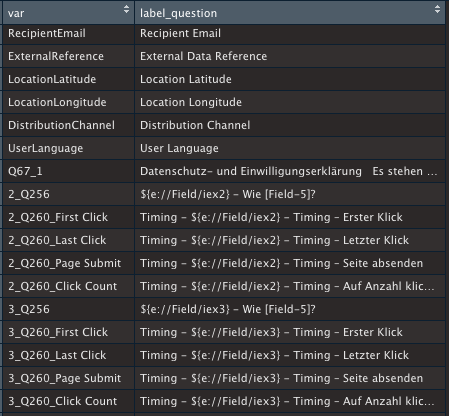Viewport: 449px width, 416px height.
Task: Select the LocationLatitude cell
Action: point(69,79)
